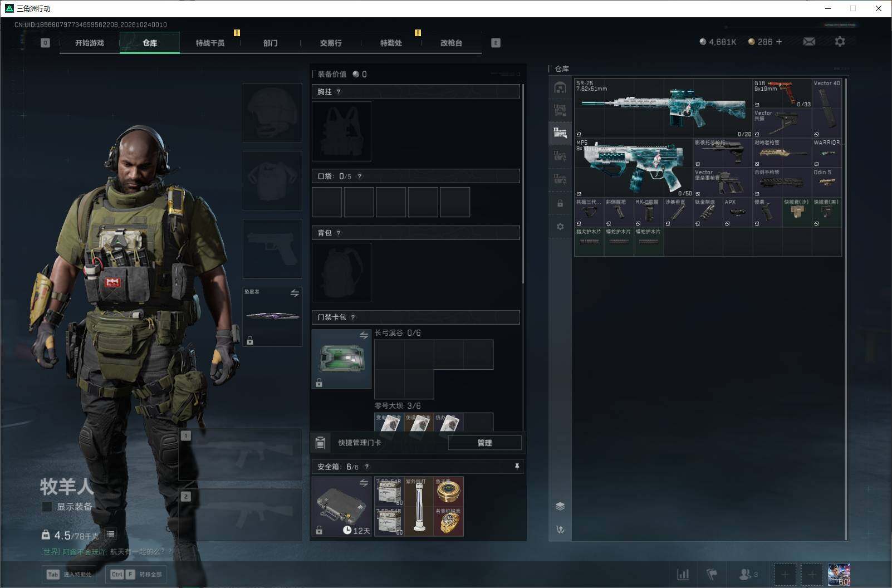Select the 名贵机械表 gold watch in safe box
892x588 pixels.
(x=449, y=521)
